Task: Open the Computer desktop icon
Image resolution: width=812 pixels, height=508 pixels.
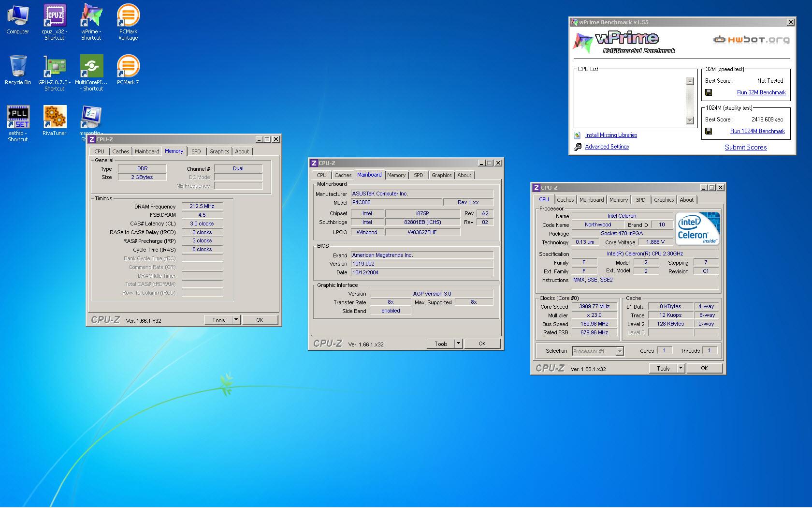Action: (x=18, y=19)
